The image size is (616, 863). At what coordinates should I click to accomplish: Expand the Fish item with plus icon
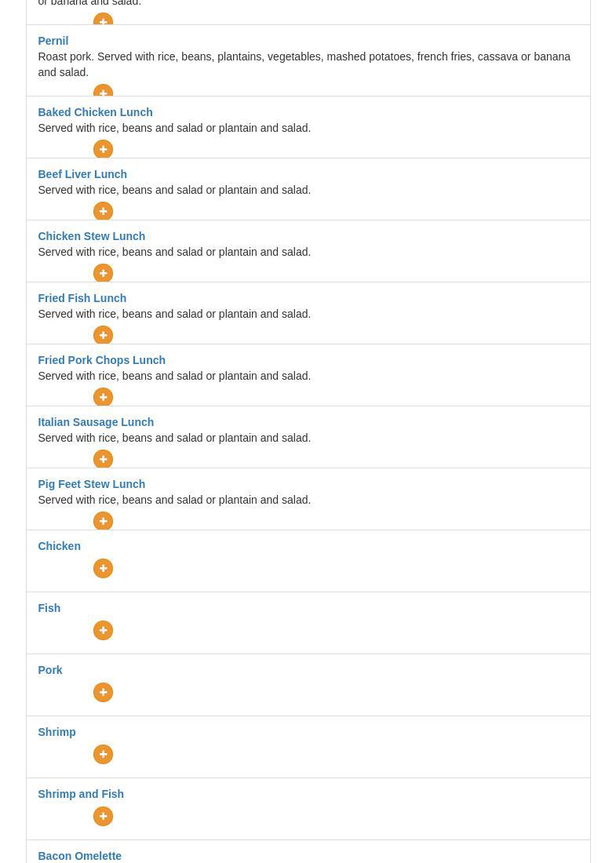pos(103,630)
